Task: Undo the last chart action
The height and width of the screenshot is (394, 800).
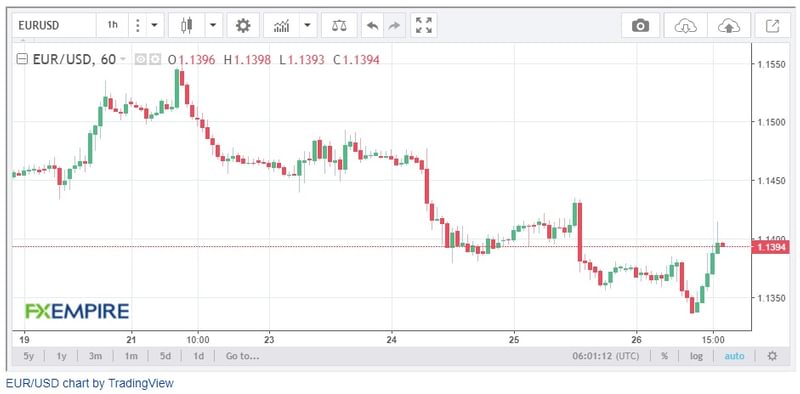Action: [372, 25]
